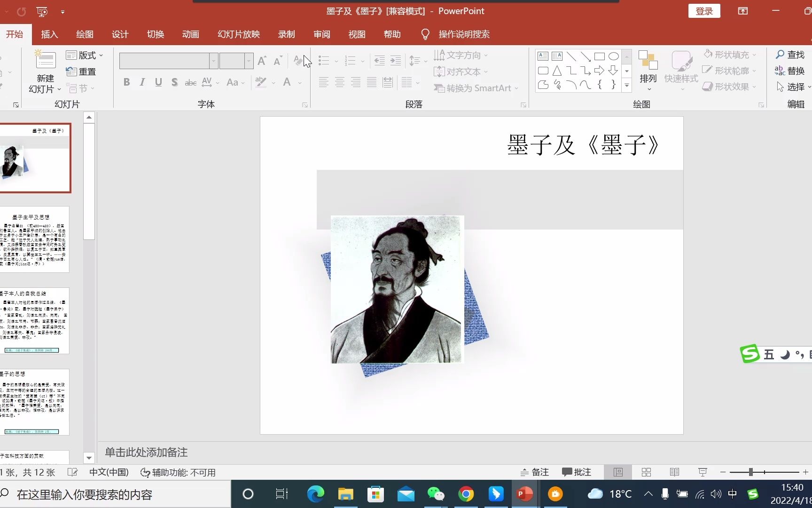812x508 pixels.
Task: Open the Design ribbon tab
Action: pyautogui.click(x=120, y=34)
